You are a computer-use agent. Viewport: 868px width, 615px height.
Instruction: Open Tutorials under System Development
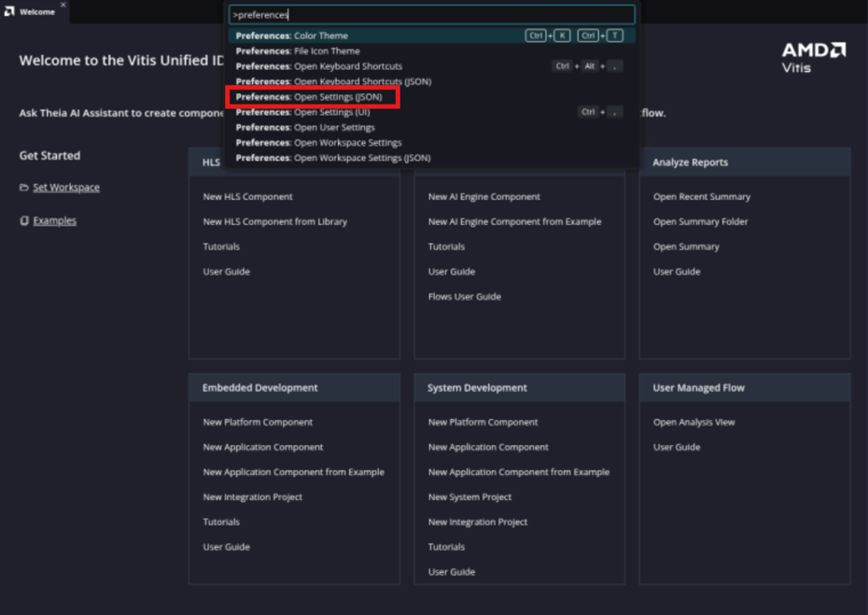tap(446, 546)
